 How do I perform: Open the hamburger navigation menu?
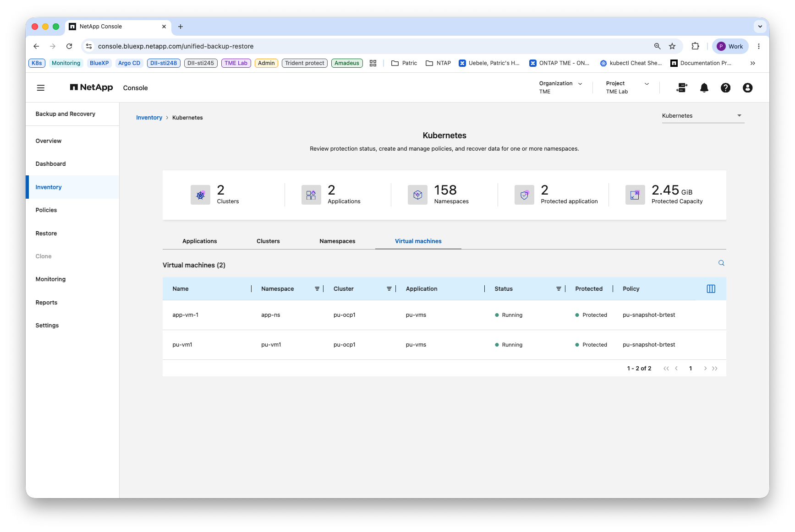point(41,87)
